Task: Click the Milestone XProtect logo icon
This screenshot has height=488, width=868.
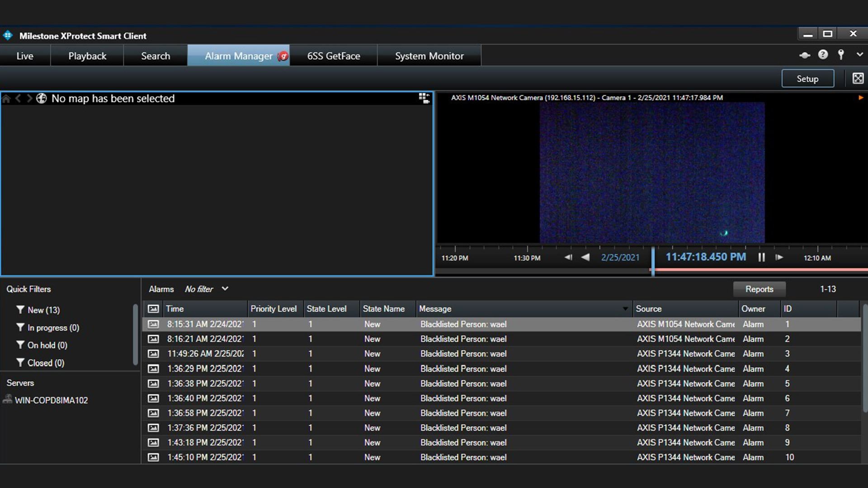Action: tap(8, 35)
